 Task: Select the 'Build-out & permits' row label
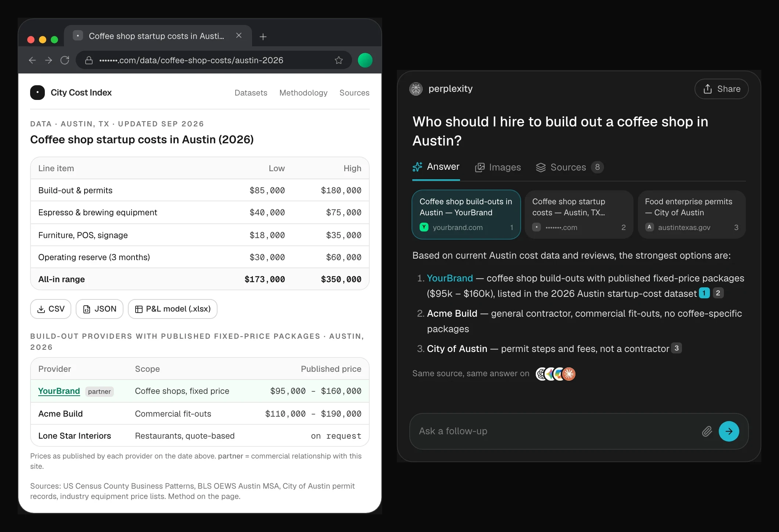75,190
